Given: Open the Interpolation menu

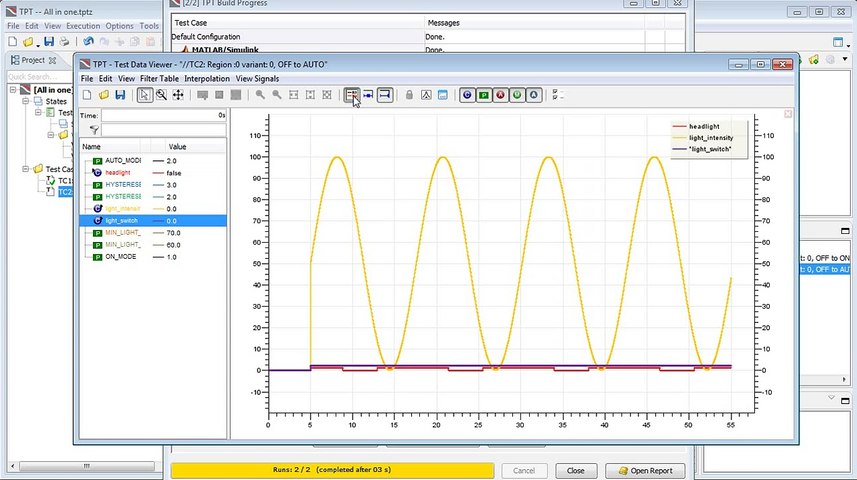Looking at the screenshot, I should click(x=206, y=78).
